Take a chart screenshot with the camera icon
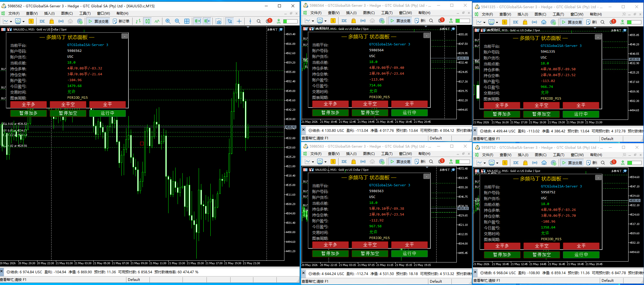This screenshot has height=285, width=644. pyautogui.click(x=219, y=21)
